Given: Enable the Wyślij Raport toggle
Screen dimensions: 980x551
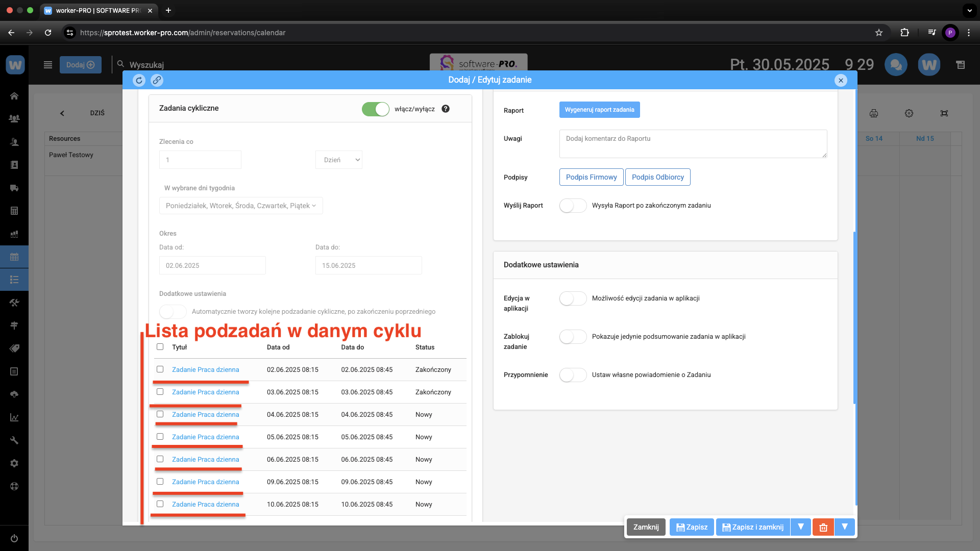Looking at the screenshot, I should click(573, 206).
